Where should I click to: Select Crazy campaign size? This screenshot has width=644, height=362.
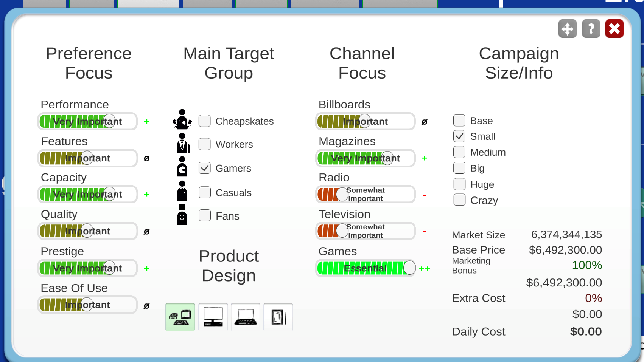pos(459,200)
